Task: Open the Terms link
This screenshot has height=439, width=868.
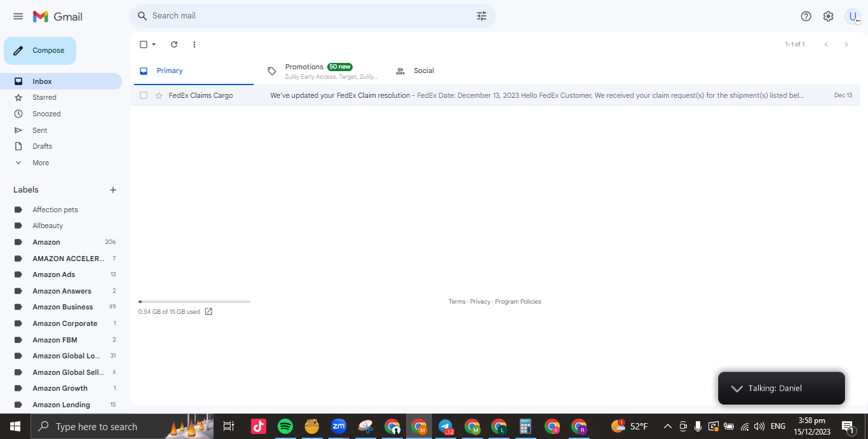Action: point(457,302)
